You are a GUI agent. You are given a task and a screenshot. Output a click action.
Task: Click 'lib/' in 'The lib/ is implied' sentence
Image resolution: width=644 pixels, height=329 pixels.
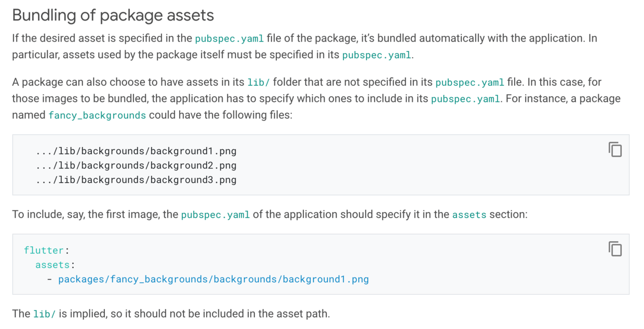click(x=45, y=314)
